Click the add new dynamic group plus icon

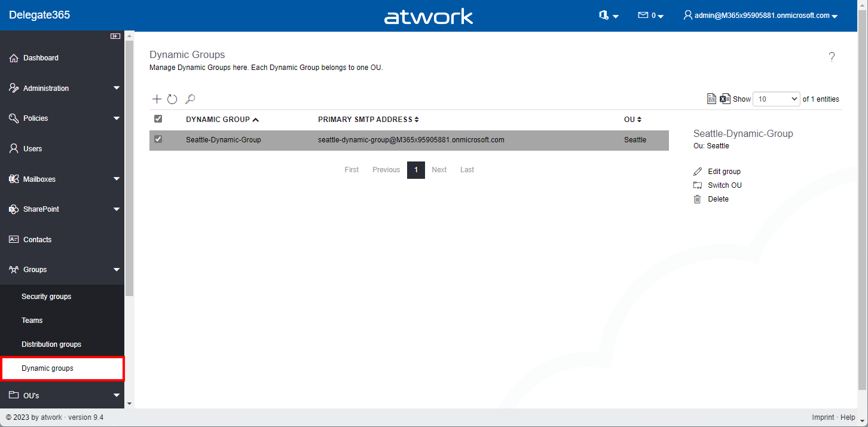(x=157, y=99)
